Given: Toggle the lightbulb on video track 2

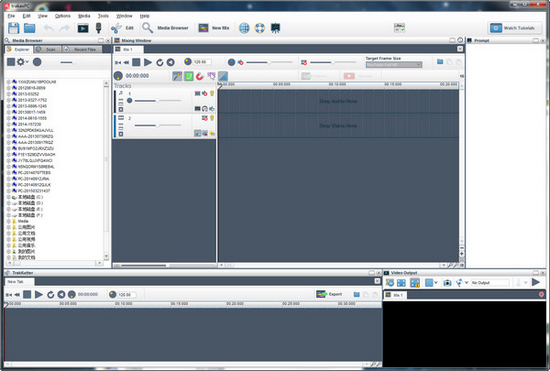Looking at the screenshot, I should click(212, 118).
